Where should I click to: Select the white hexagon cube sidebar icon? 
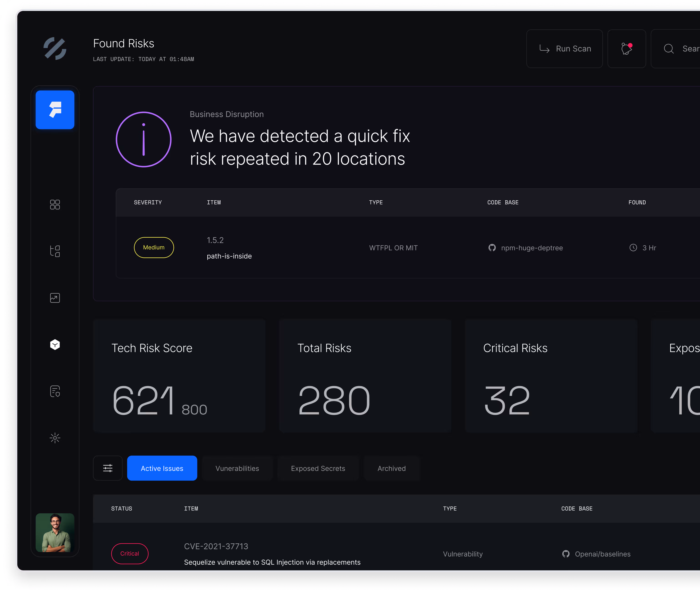tap(55, 345)
